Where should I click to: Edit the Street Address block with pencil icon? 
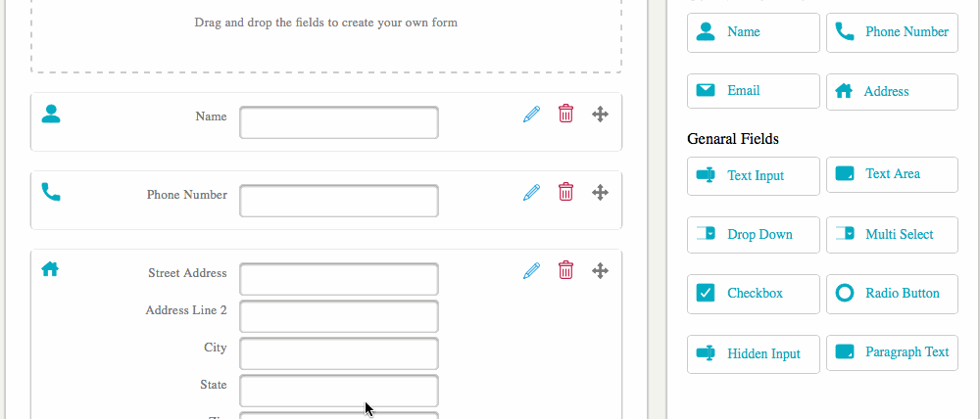(x=531, y=271)
